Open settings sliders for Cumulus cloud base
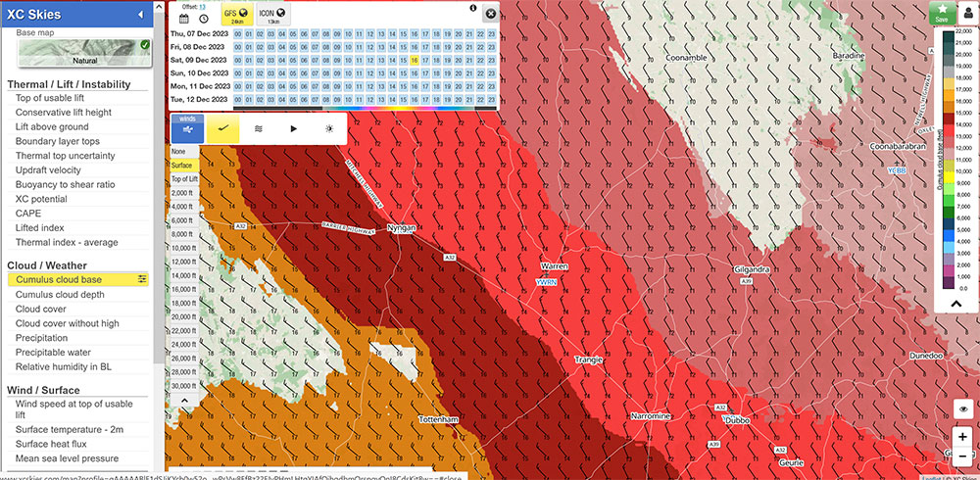The height and width of the screenshot is (480, 980). click(x=142, y=279)
